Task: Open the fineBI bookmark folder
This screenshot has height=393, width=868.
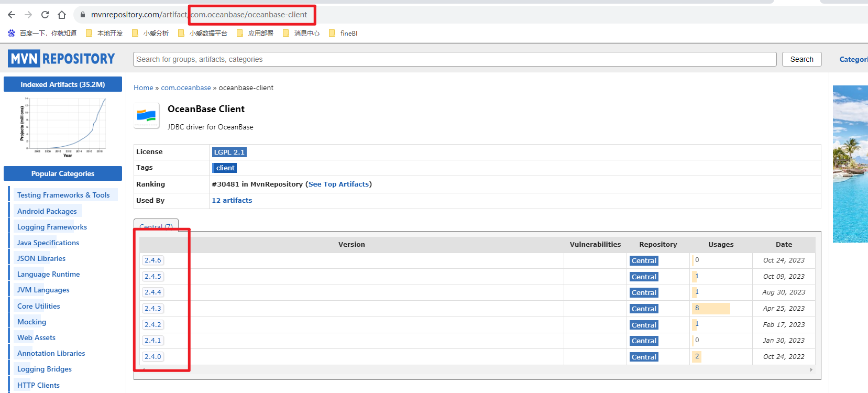Action: pos(343,33)
